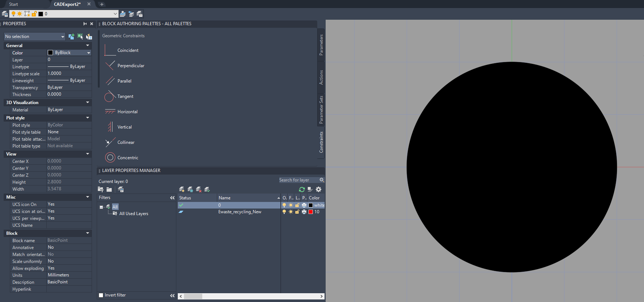Sort layers by Status column header
This screenshot has width=644, height=302.
pos(197,198)
